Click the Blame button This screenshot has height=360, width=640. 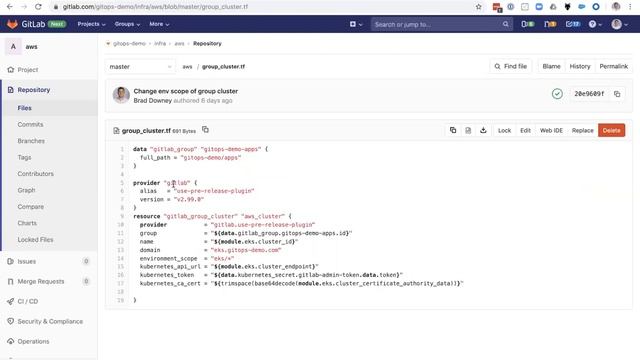tap(551, 66)
